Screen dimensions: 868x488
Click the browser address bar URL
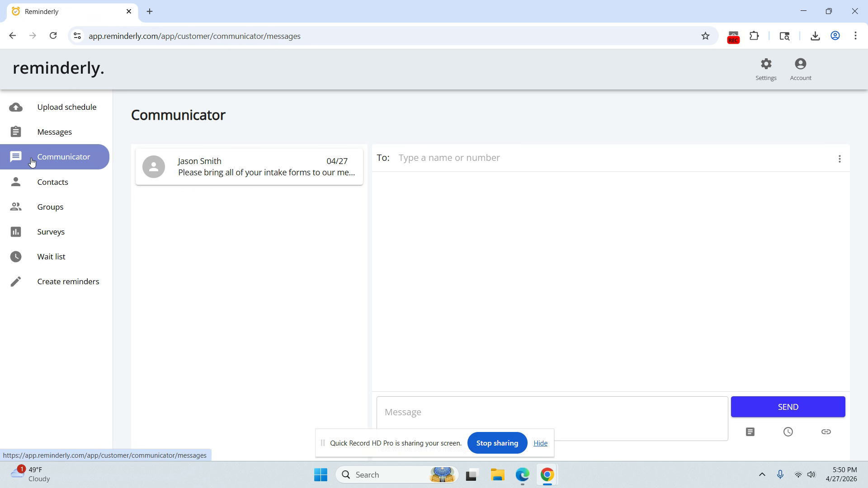pos(194,36)
